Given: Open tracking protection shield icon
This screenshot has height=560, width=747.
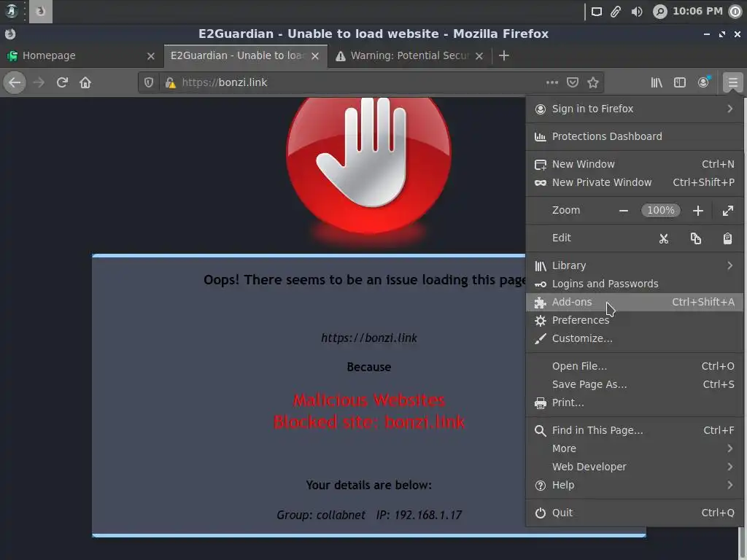Looking at the screenshot, I should (149, 83).
